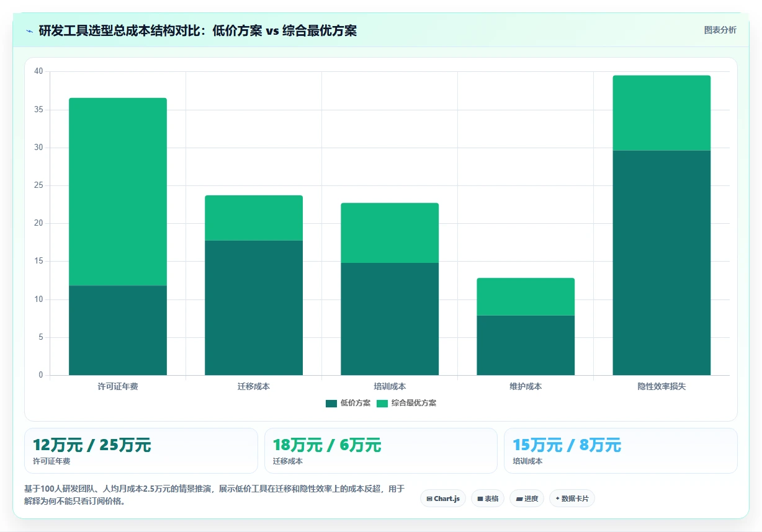Click the dark segment of 隐性效率损失 bar
762x532 pixels.
pyautogui.click(x=661, y=263)
